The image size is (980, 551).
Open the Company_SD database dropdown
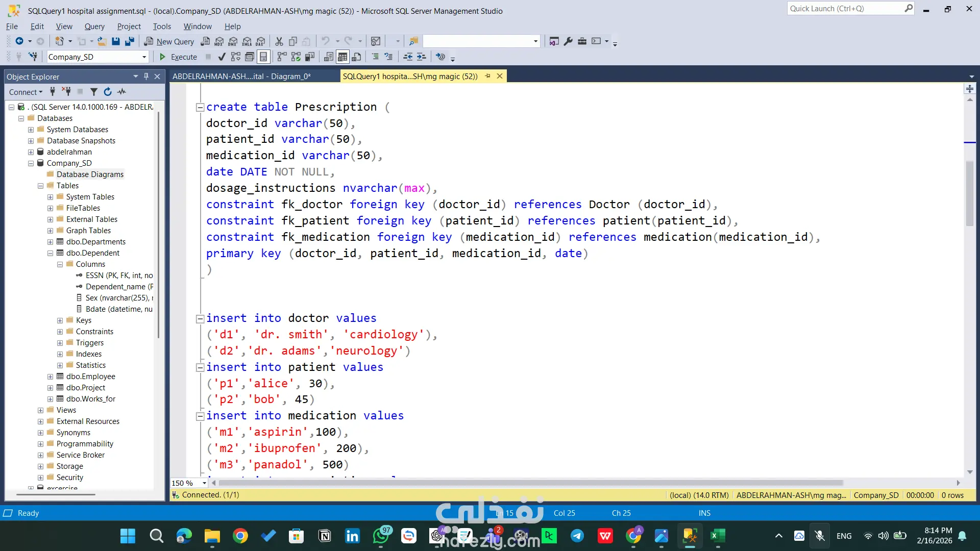point(144,57)
